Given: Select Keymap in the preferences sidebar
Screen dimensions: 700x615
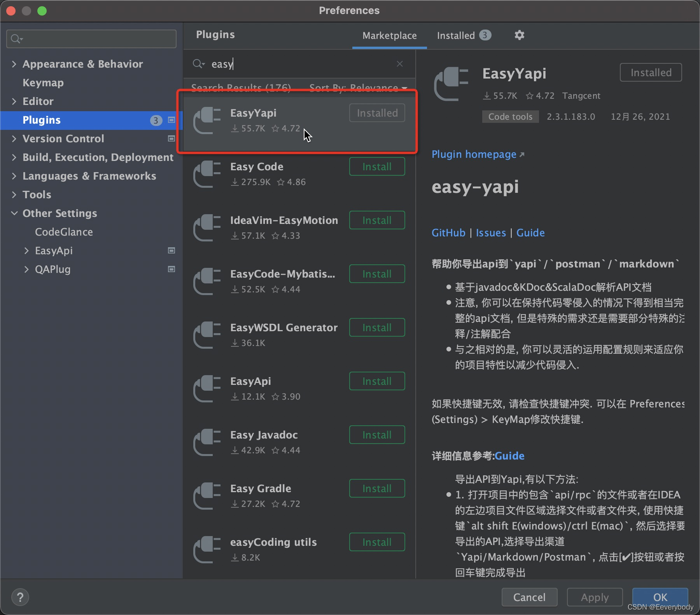Looking at the screenshot, I should coord(43,82).
